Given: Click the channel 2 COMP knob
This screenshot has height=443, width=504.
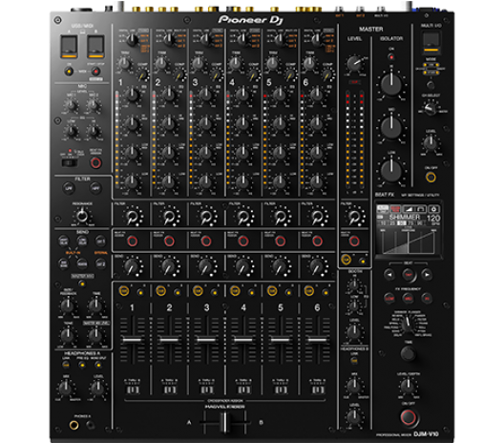Looking at the screenshot, I should coord(180,75).
